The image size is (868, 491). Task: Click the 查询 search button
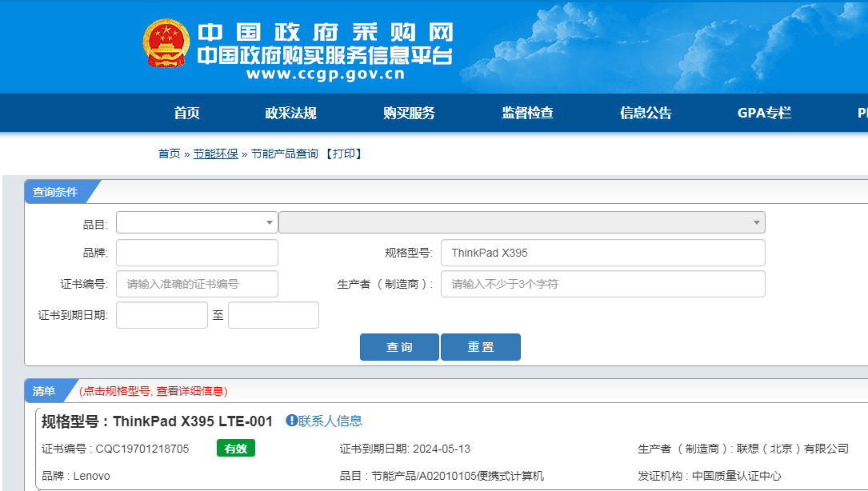point(400,347)
